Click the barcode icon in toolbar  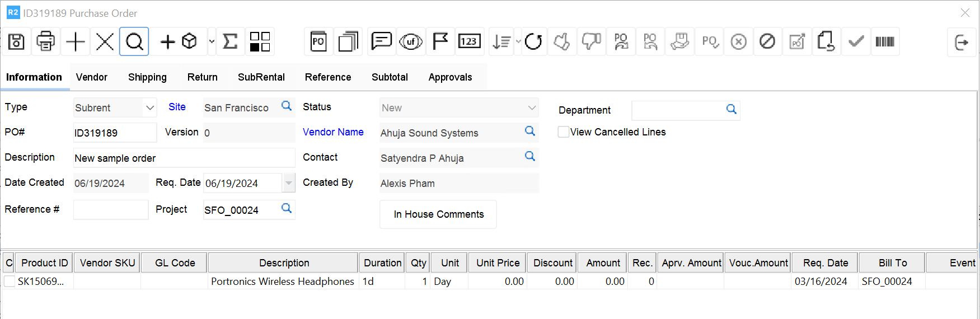[884, 41]
